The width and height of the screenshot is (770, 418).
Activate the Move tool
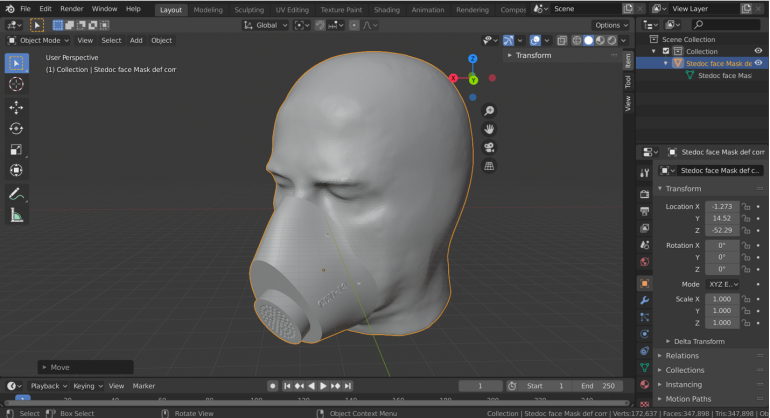pos(16,107)
